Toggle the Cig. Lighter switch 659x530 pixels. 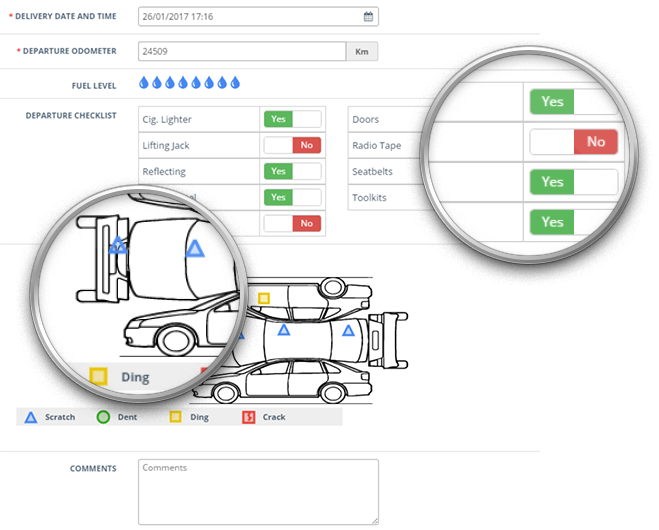coord(292,119)
